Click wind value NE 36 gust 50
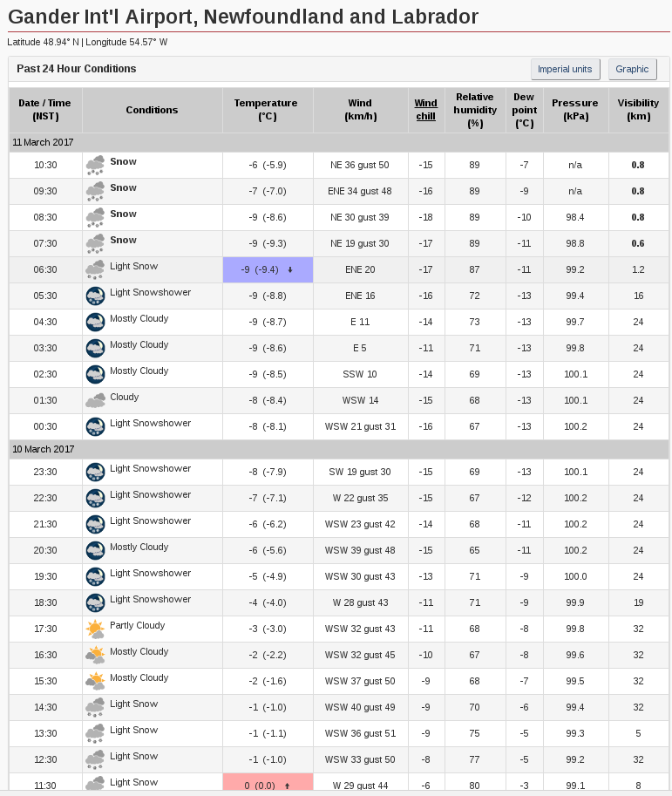 [360, 165]
